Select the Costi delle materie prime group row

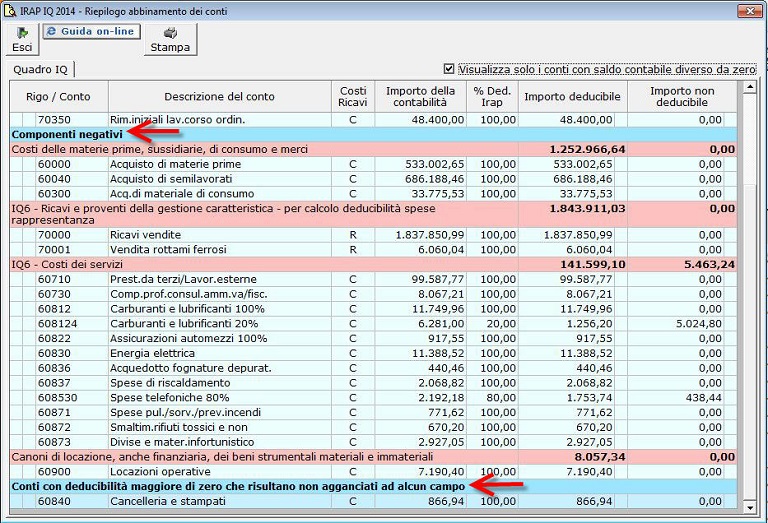[373, 149]
